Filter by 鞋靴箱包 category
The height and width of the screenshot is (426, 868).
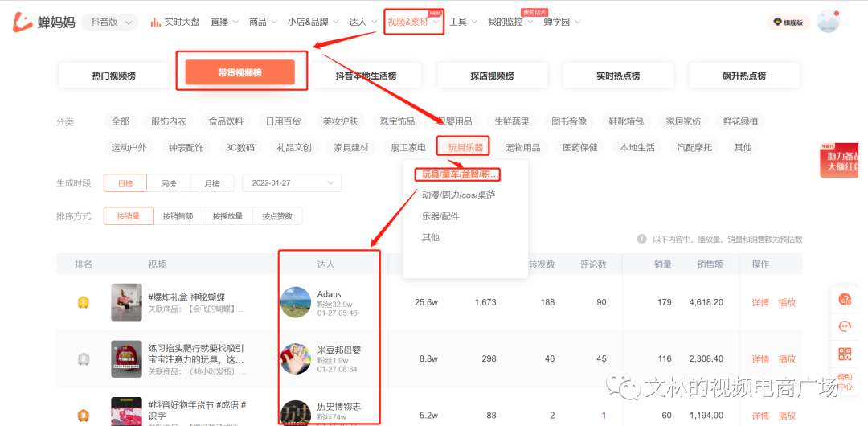coord(627,121)
